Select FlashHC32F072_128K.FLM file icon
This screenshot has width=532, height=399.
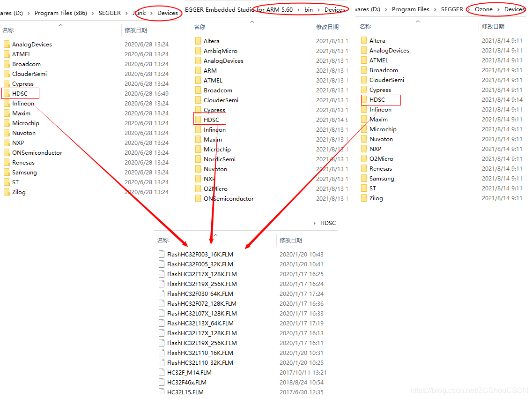click(x=162, y=303)
